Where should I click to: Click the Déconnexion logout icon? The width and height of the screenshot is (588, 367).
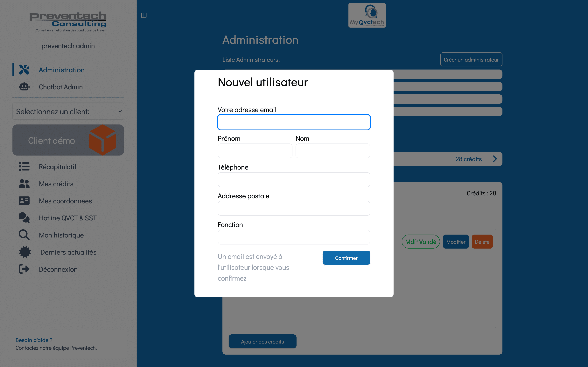pyautogui.click(x=24, y=269)
